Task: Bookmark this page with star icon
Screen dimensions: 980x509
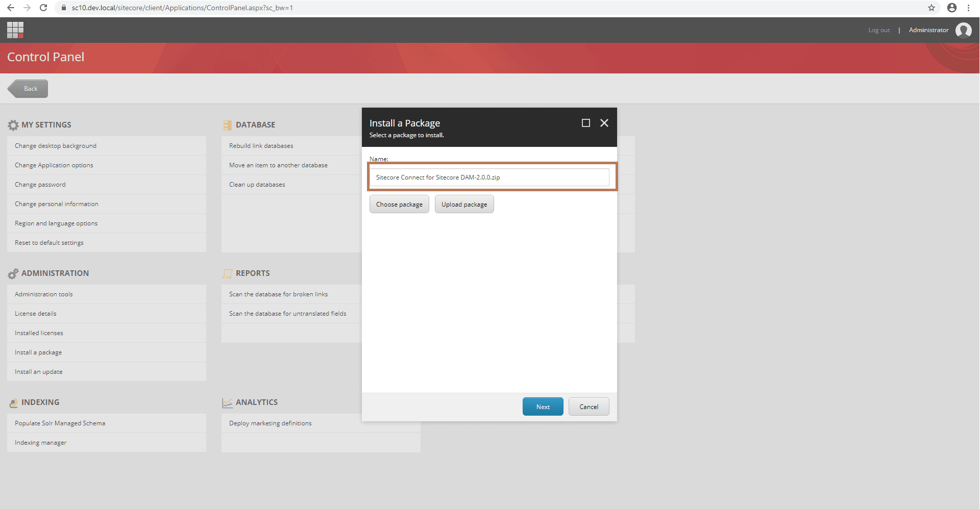Action: click(x=932, y=8)
